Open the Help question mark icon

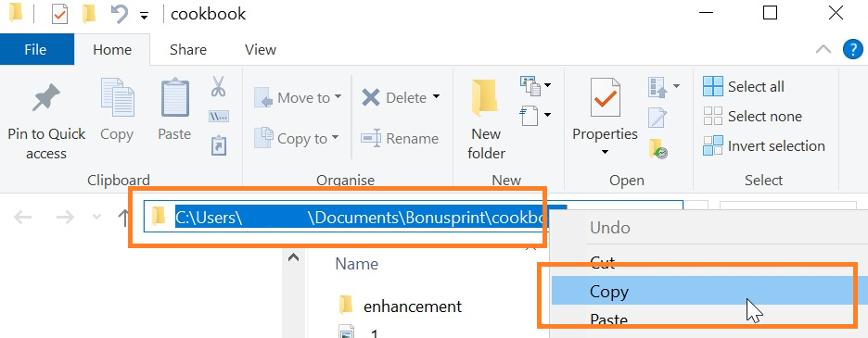point(853,50)
